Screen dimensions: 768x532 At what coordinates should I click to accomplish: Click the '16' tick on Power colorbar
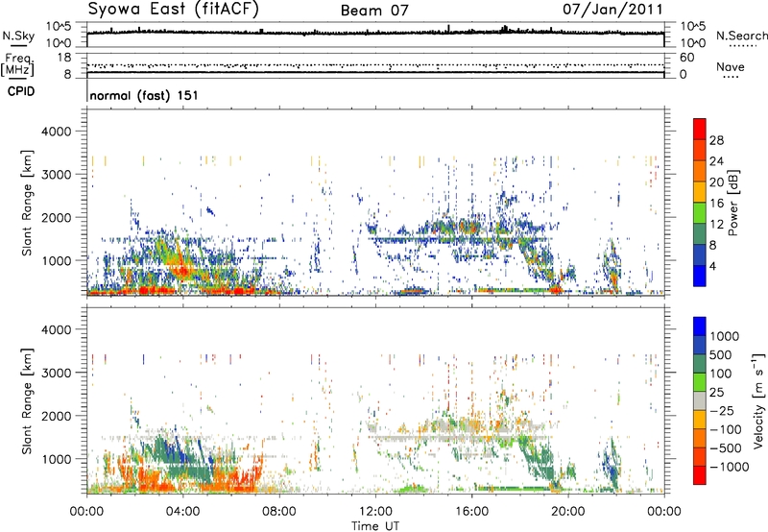716,204
